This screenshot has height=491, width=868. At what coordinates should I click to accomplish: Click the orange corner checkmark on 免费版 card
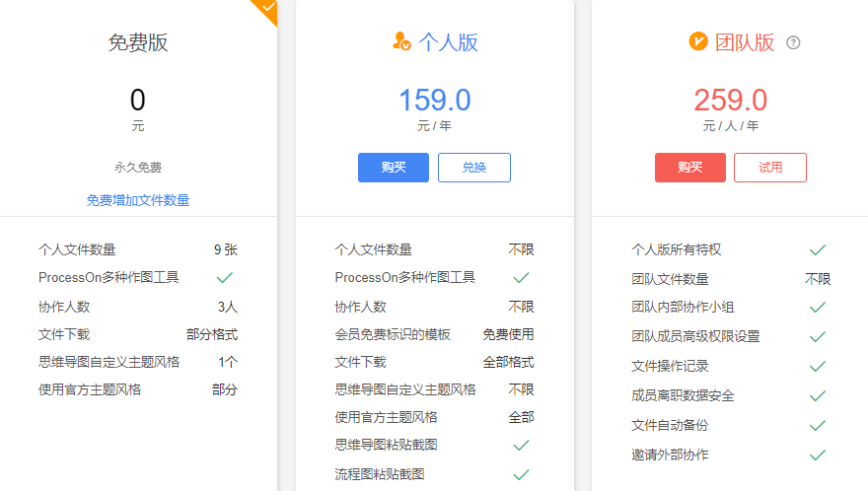[x=267, y=8]
